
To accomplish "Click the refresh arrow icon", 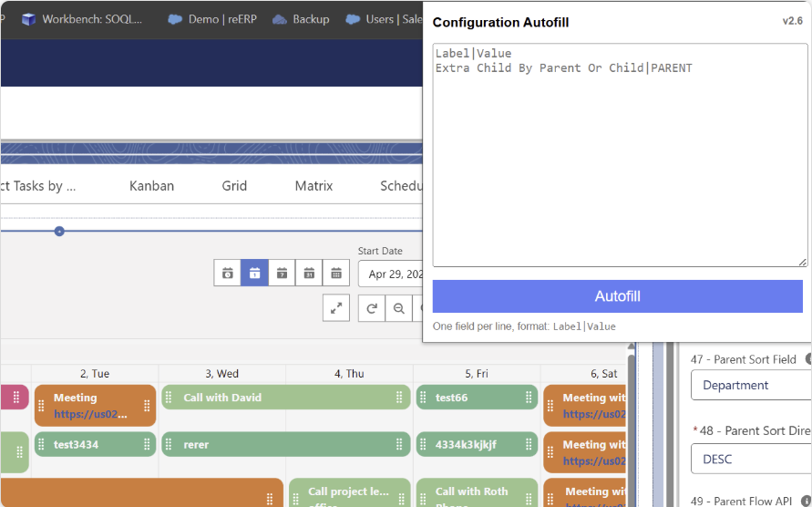I will 371,308.
